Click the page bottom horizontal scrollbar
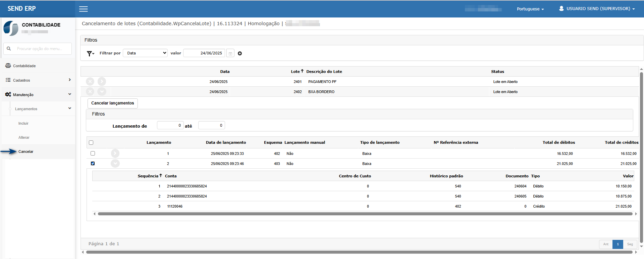 [360, 252]
